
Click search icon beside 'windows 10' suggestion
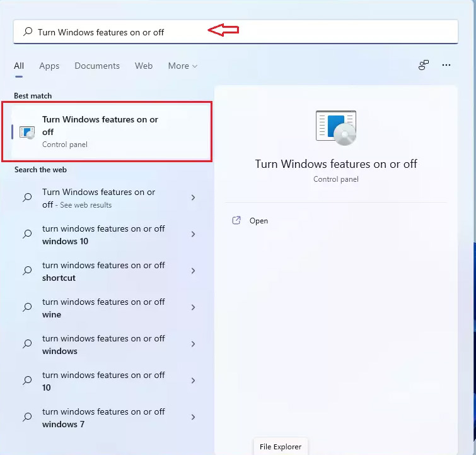click(27, 234)
